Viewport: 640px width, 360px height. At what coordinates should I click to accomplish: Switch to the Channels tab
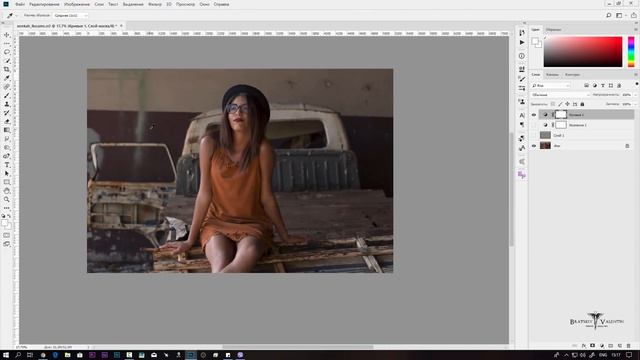pos(552,75)
